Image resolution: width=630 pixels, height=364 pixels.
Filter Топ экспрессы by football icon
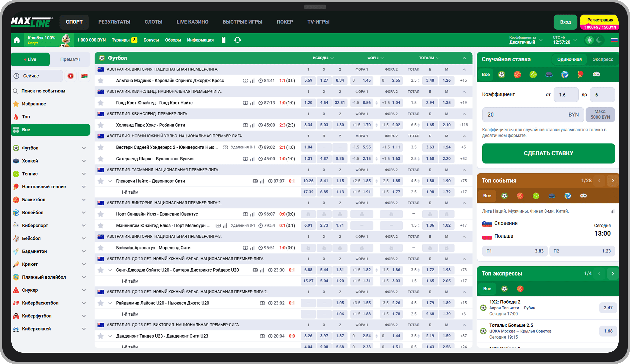pos(505,289)
